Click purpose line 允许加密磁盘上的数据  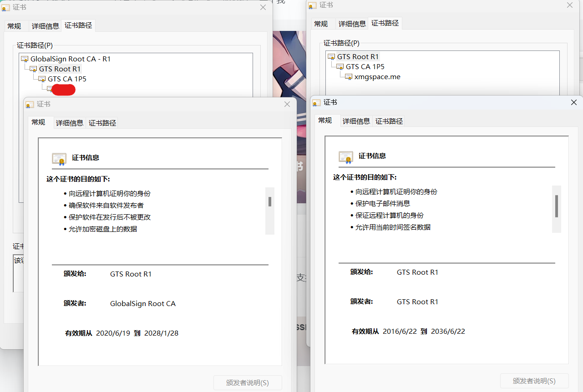point(103,229)
